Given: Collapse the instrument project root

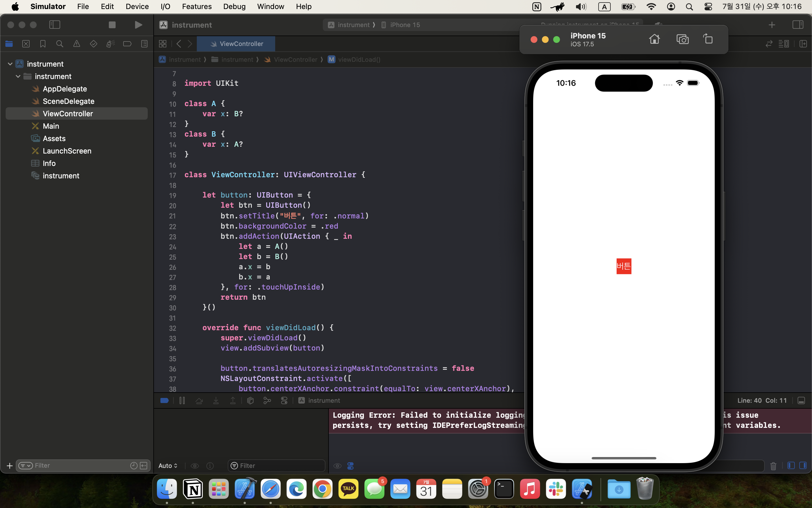Looking at the screenshot, I should click(x=10, y=64).
